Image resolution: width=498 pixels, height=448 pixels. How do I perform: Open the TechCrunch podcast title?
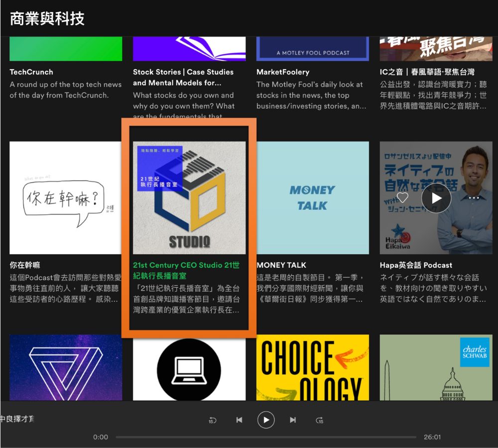(31, 72)
